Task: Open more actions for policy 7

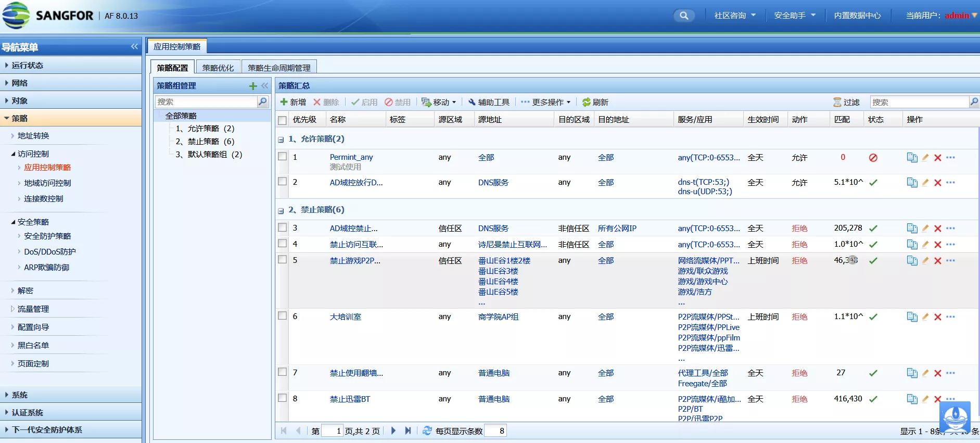Action: pyautogui.click(x=950, y=373)
